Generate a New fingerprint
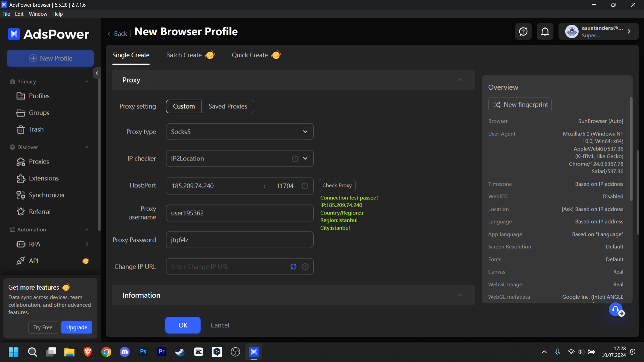Image resolution: width=644 pixels, height=362 pixels. click(x=520, y=105)
